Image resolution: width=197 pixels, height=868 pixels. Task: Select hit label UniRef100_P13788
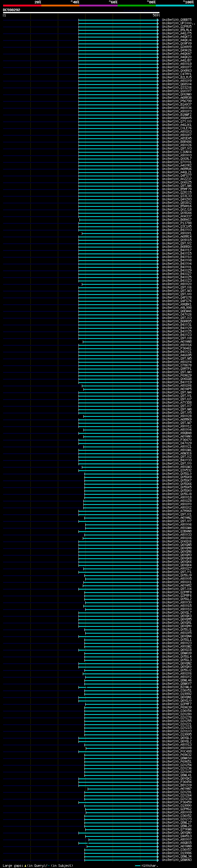point(177,223)
